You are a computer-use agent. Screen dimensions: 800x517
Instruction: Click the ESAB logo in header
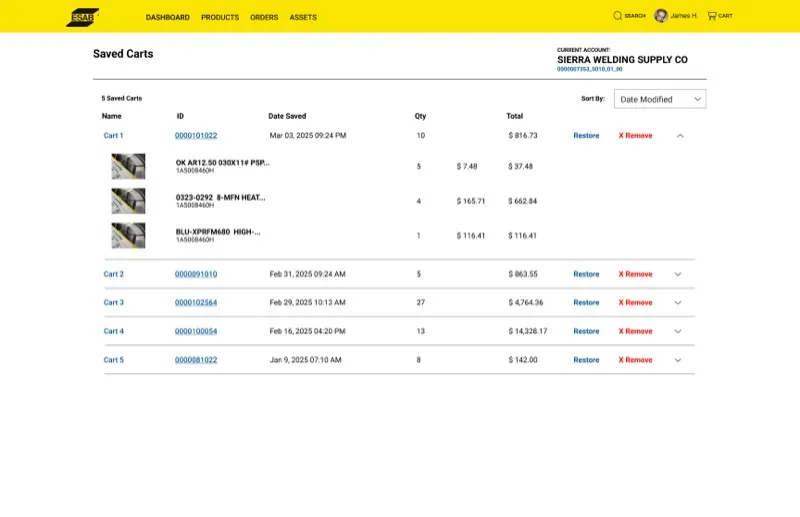click(x=83, y=17)
